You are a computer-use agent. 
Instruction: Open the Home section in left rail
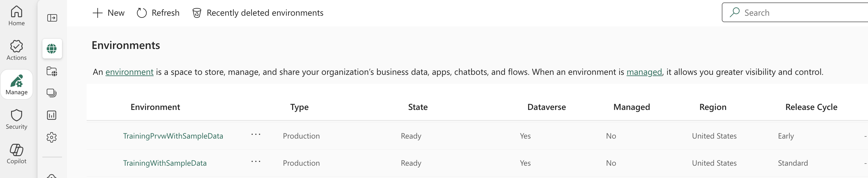pos(17,16)
